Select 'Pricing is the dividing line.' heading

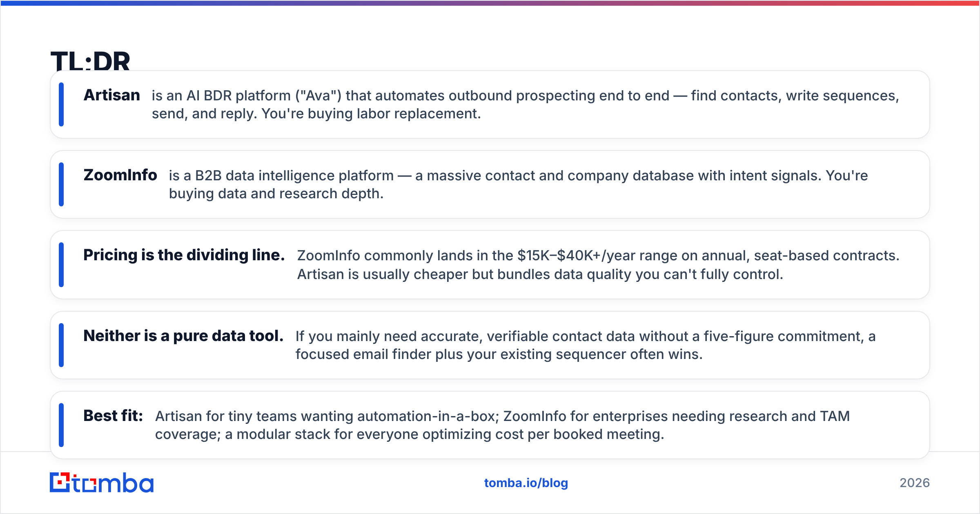pos(184,255)
